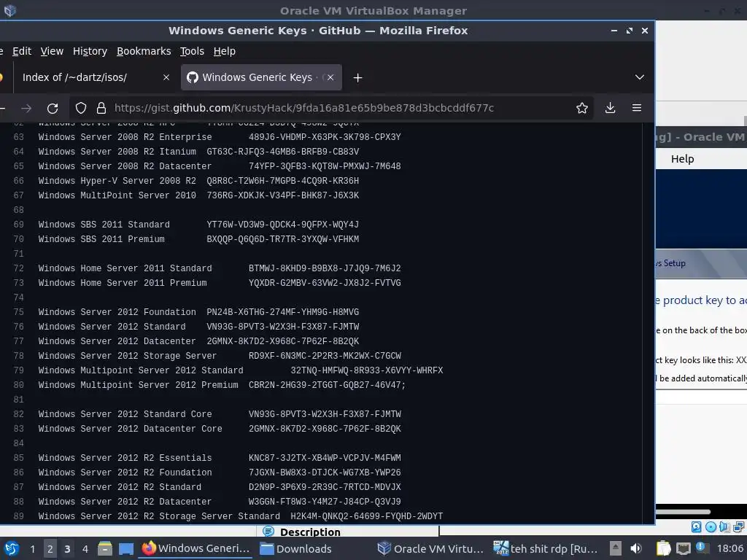Viewport: 747px width, 560px height.
Task: Close the Index of /~dartz/isos/ tab
Action: tap(166, 77)
